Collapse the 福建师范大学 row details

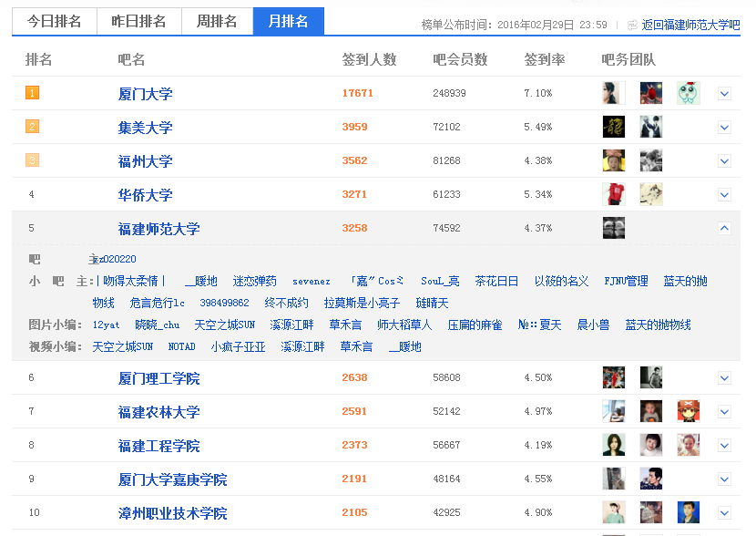click(724, 228)
